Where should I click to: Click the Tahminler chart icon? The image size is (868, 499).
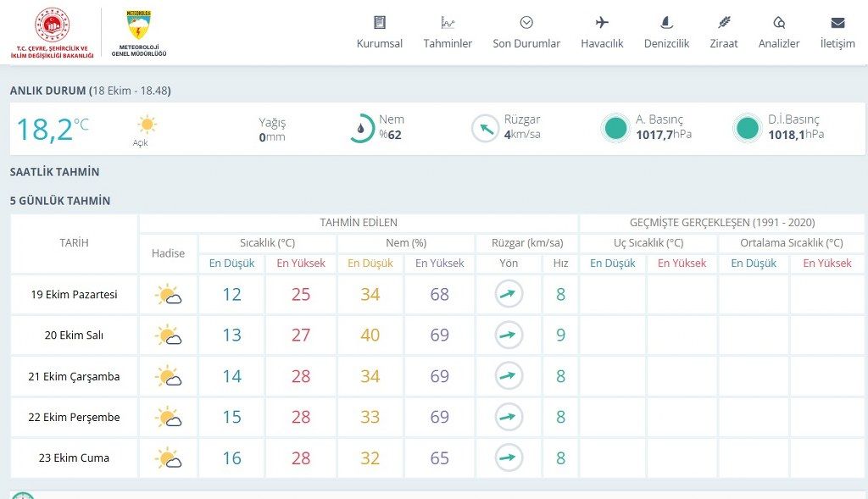tap(448, 23)
